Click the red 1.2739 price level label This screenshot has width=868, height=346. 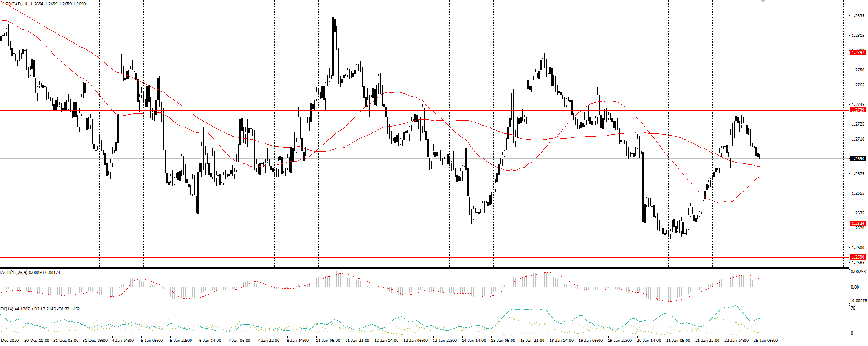click(858, 110)
